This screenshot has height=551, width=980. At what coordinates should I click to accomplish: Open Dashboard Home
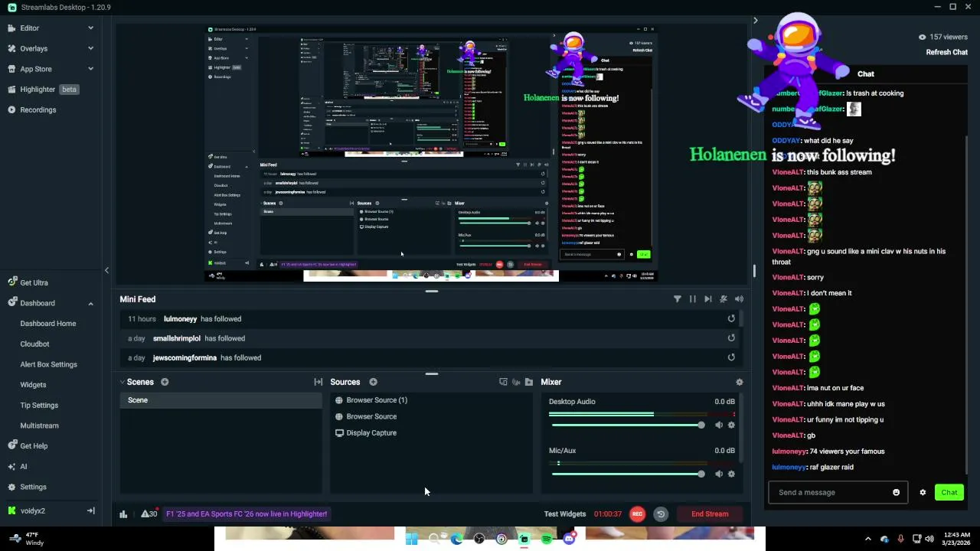(48, 324)
